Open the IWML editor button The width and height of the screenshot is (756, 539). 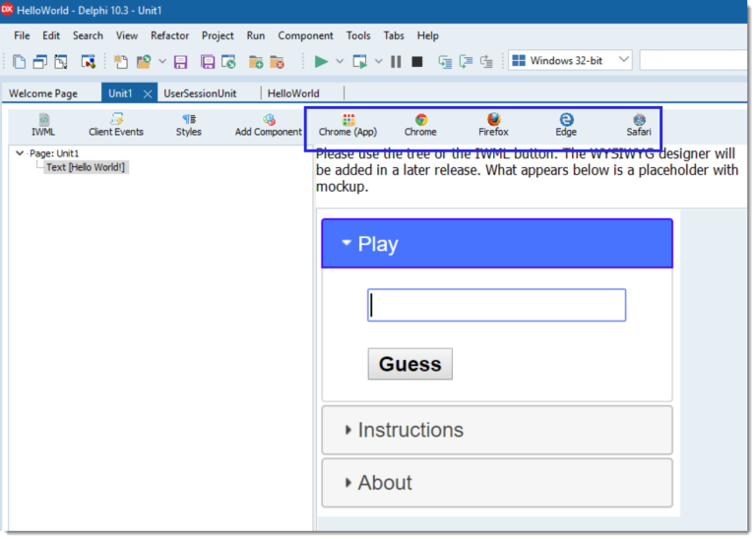(x=43, y=125)
